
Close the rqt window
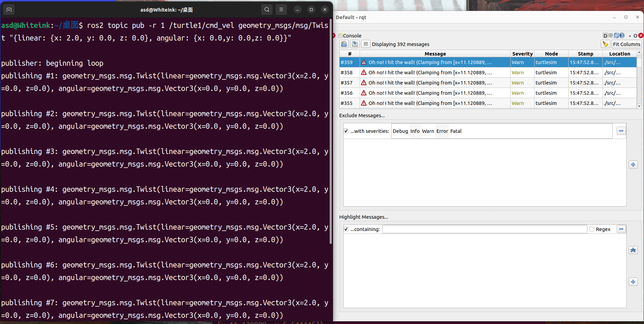pos(638,17)
